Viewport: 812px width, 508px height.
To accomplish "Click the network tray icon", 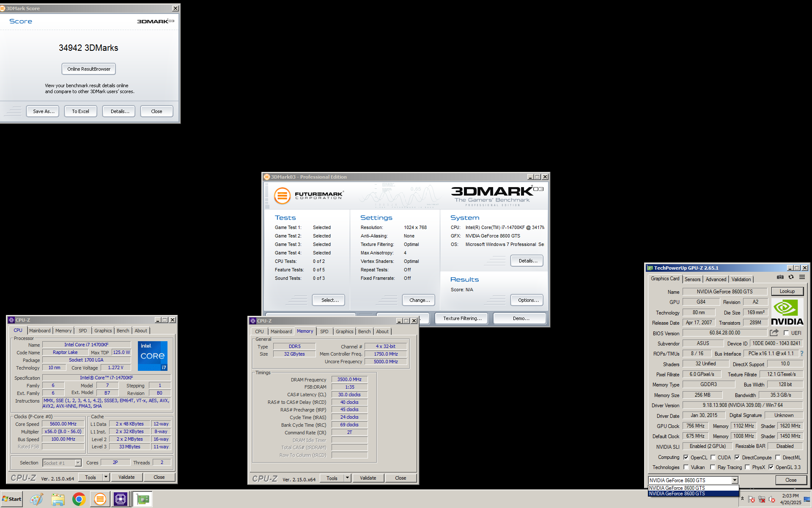I will (x=762, y=500).
